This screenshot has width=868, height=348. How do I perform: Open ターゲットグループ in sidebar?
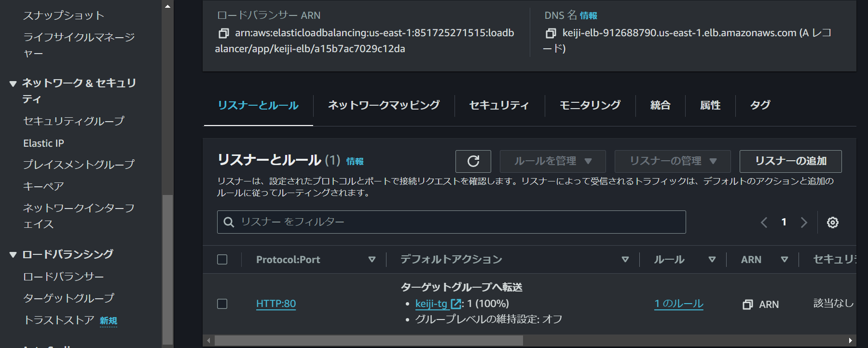(x=69, y=298)
